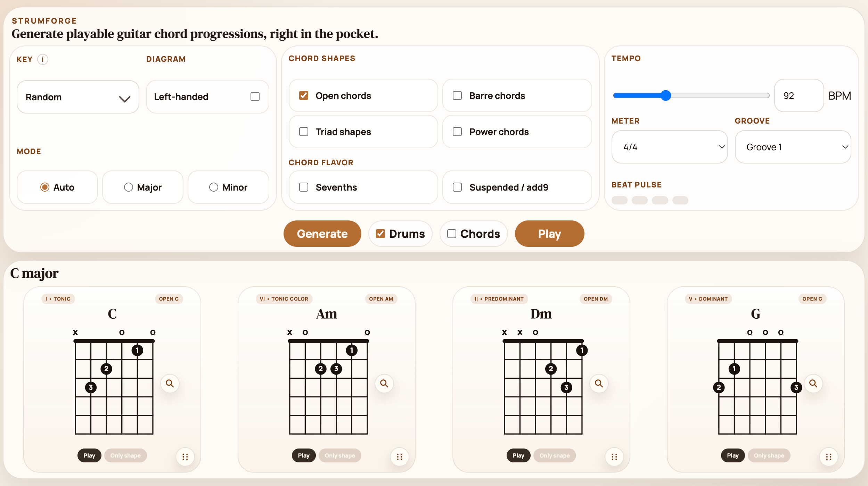
Task: Click the Am card drag handle
Action: click(400, 457)
